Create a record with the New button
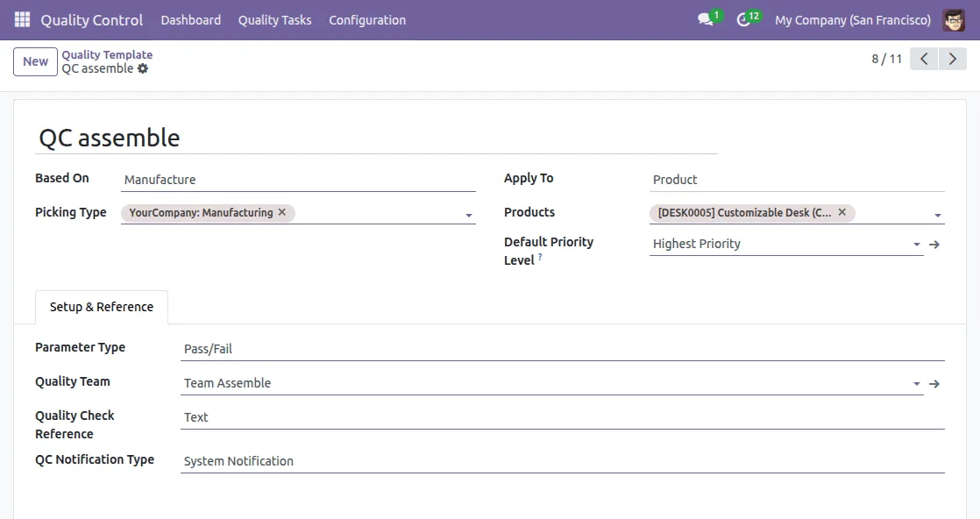The image size is (980, 519). coord(34,61)
